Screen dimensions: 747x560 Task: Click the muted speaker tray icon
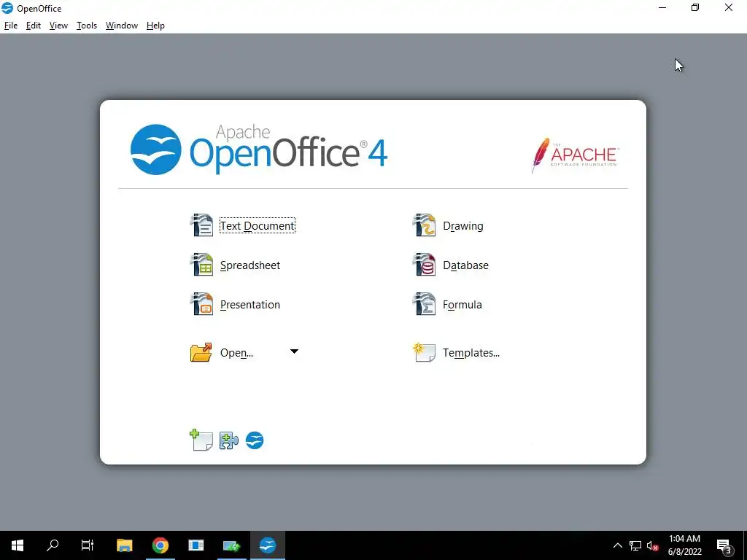pos(652,545)
